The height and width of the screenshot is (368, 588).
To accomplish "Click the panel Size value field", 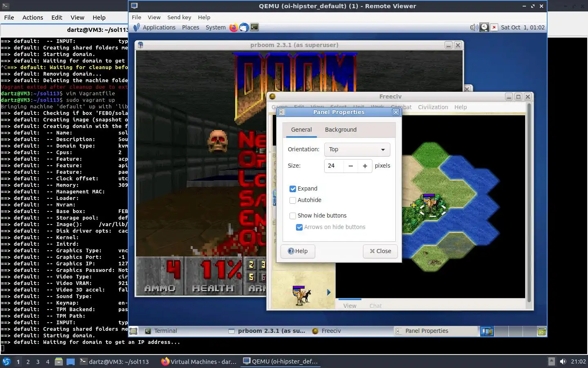I will point(334,166).
